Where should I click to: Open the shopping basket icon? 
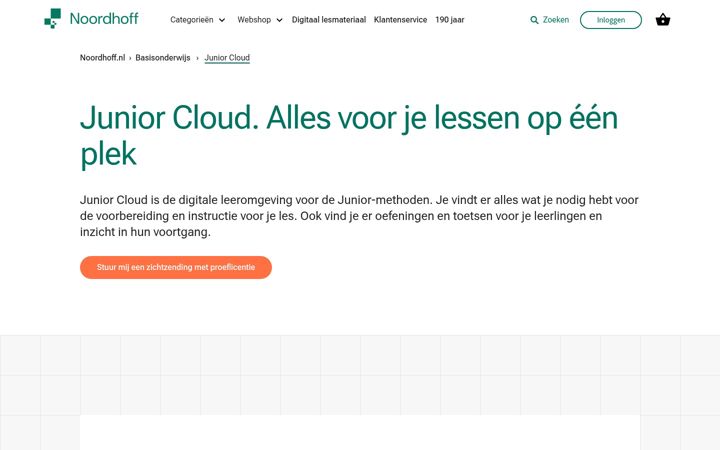click(x=663, y=20)
